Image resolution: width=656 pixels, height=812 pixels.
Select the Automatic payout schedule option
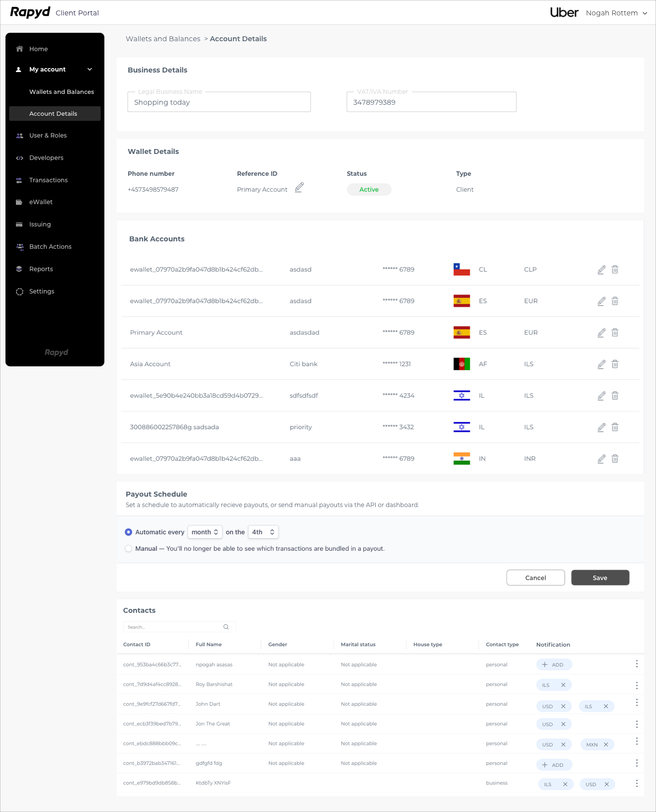(129, 532)
